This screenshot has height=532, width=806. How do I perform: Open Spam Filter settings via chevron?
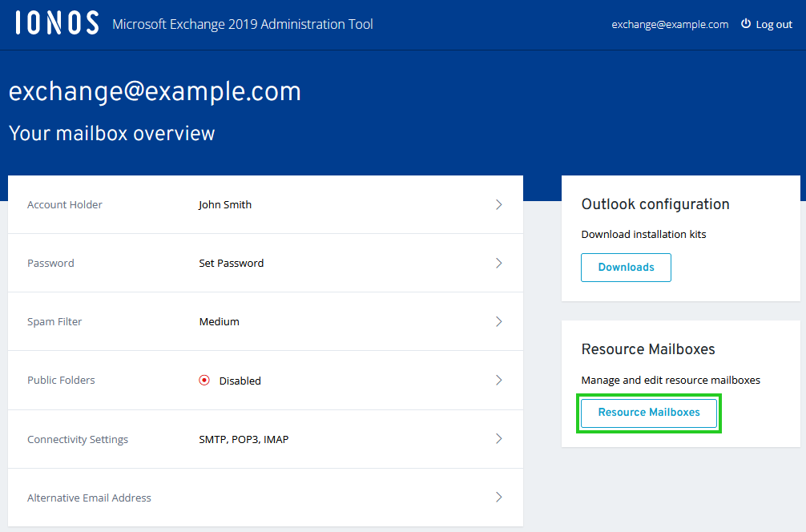[498, 321]
